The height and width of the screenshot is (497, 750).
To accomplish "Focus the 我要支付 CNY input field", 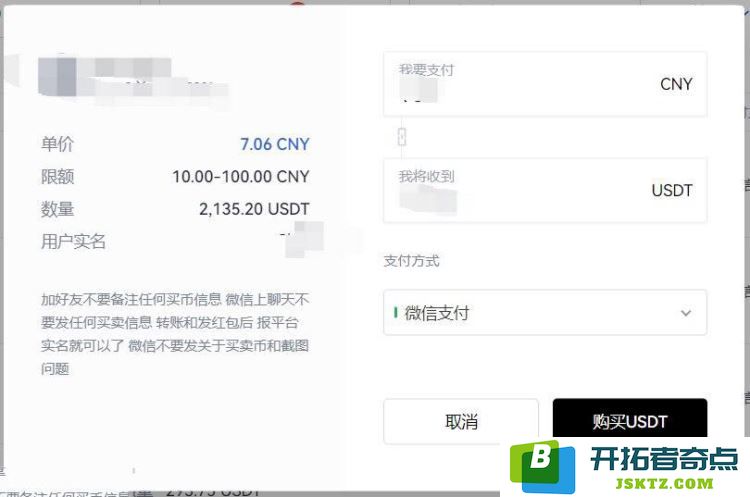I will pos(545,84).
